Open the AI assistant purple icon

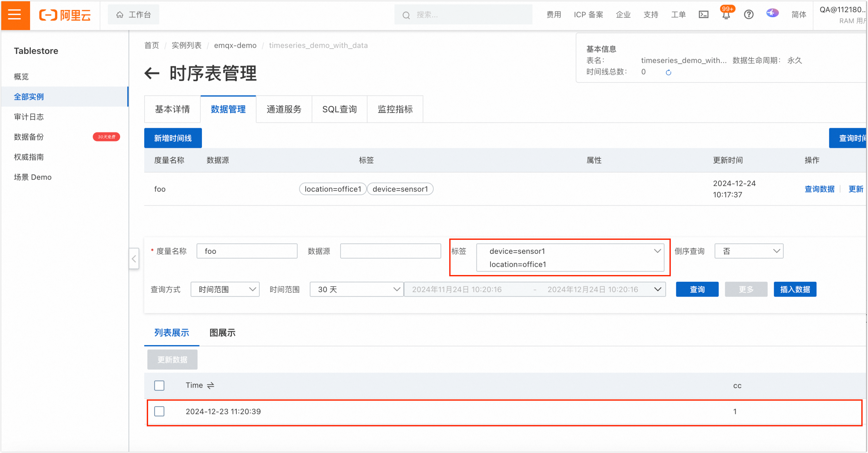tap(772, 13)
